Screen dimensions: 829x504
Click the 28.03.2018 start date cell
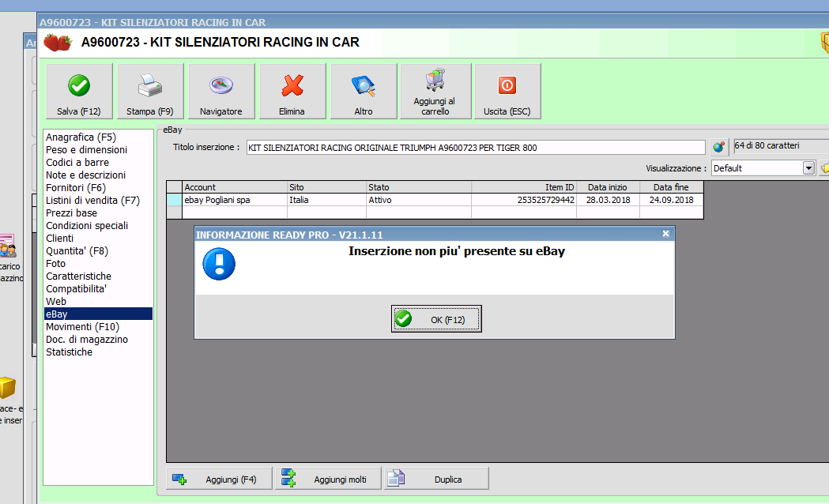tap(608, 200)
